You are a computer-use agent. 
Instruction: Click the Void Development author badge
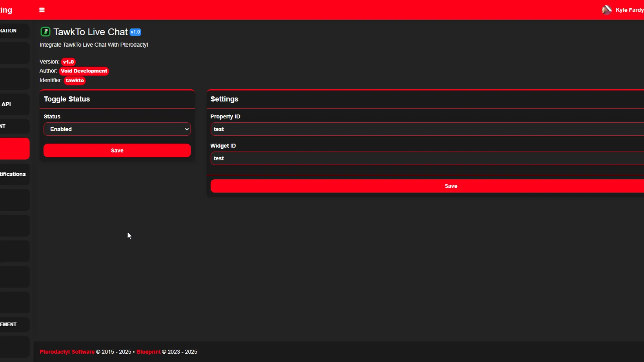pos(84,71)
